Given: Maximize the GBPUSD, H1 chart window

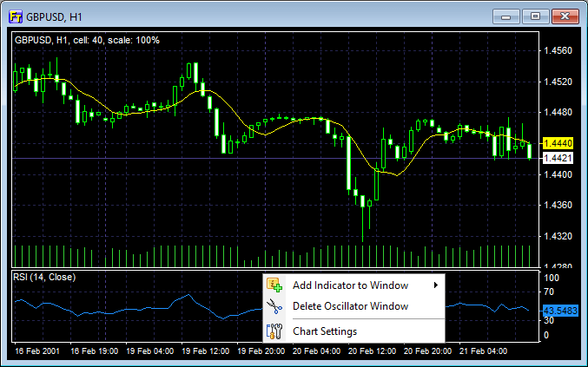Looking at the screenshot, I should (x=536, y=16).
